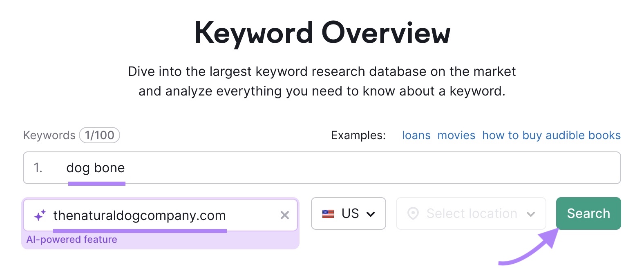Click the AI-powered feature label
The image size is (644, 271).
pos(72,240)
